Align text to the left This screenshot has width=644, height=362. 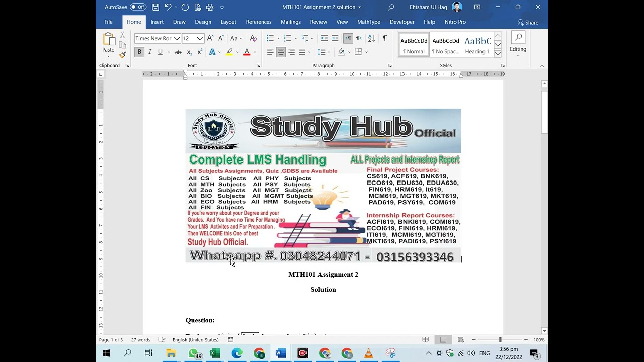[x=270, y=52]
